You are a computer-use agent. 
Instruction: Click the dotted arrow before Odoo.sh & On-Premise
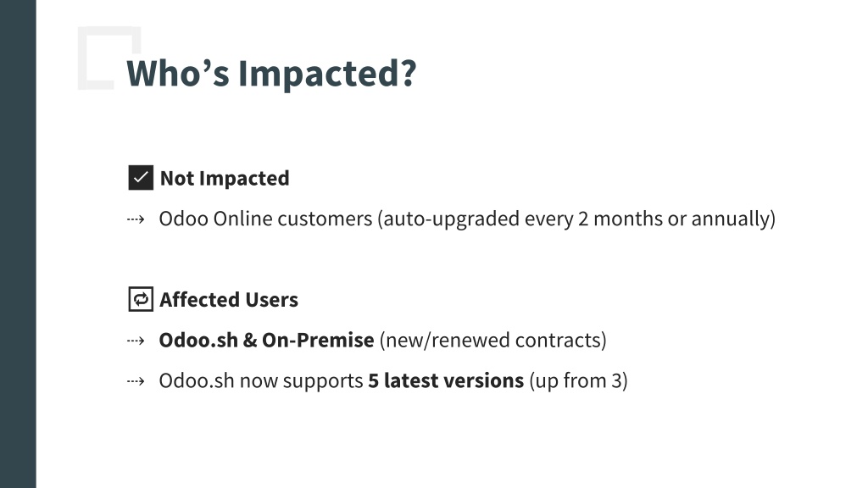coord(136,341)
